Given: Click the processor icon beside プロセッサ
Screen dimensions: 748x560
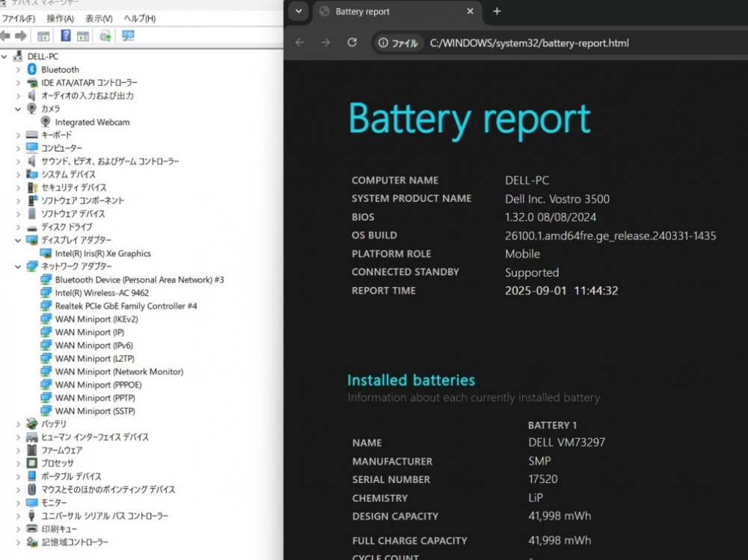Looking at the screenshot, I should (32, 463).
